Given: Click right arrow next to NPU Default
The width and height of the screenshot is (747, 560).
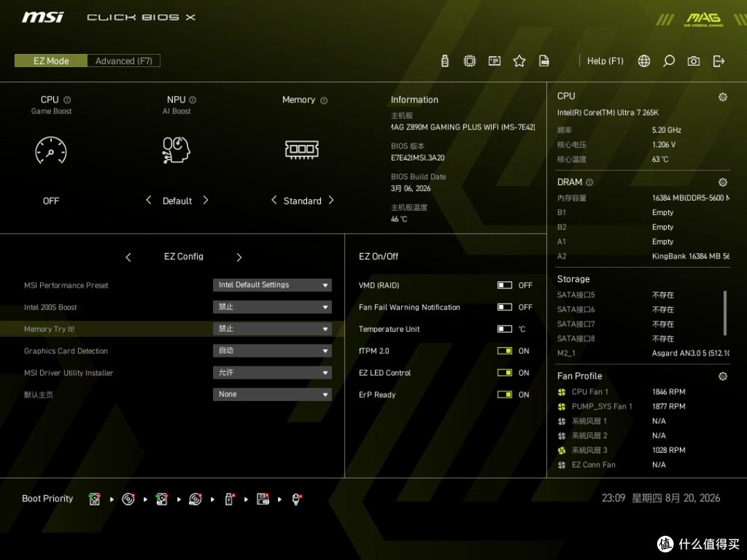Looking at the screenshot, I should pos(206,200).
